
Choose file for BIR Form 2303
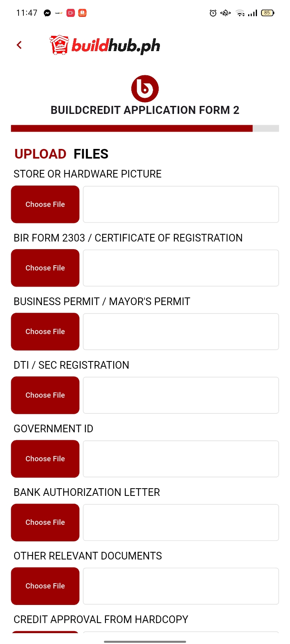[x=45, y=268]
